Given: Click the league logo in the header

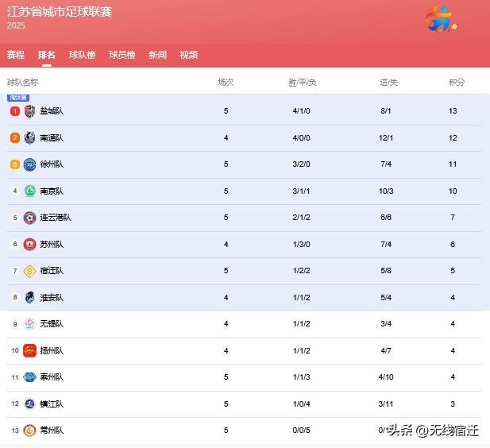Looking at the screenshot, I should [442, 18].
